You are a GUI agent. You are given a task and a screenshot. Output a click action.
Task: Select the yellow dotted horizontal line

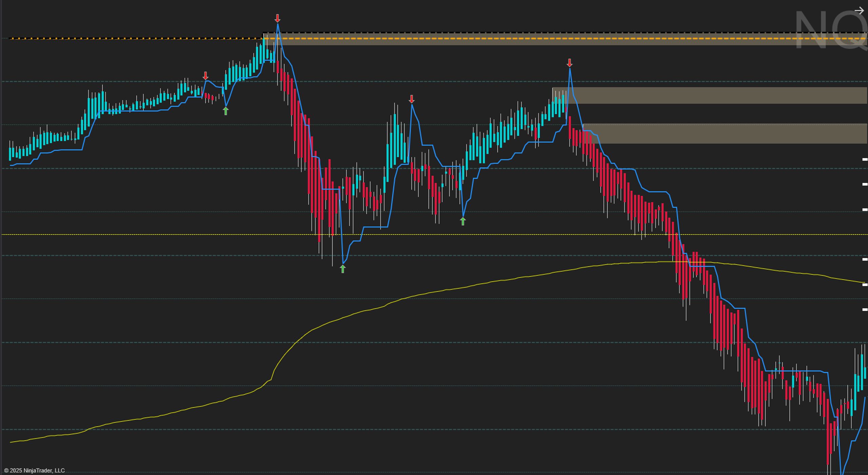(434, 234)
